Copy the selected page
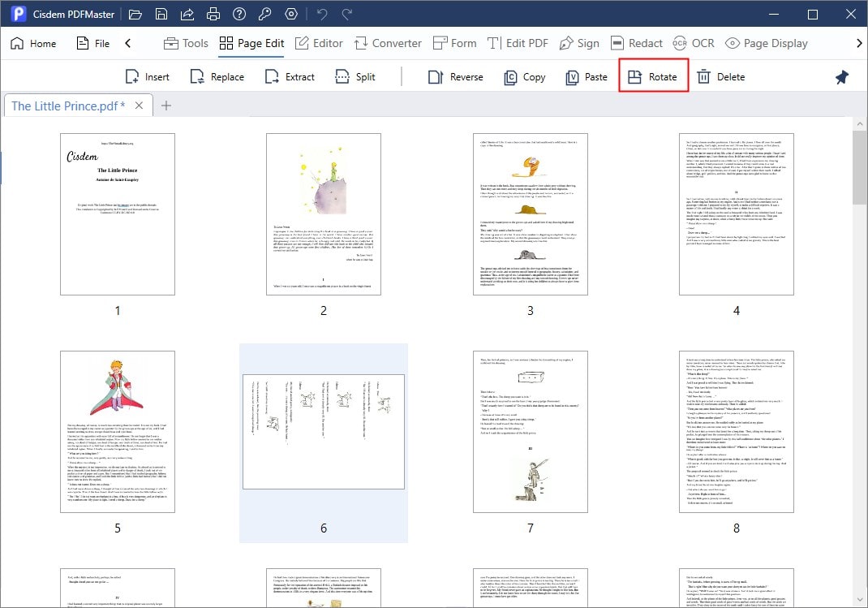The width and height of the screenshot is (868, 608). tap(525, 77)
